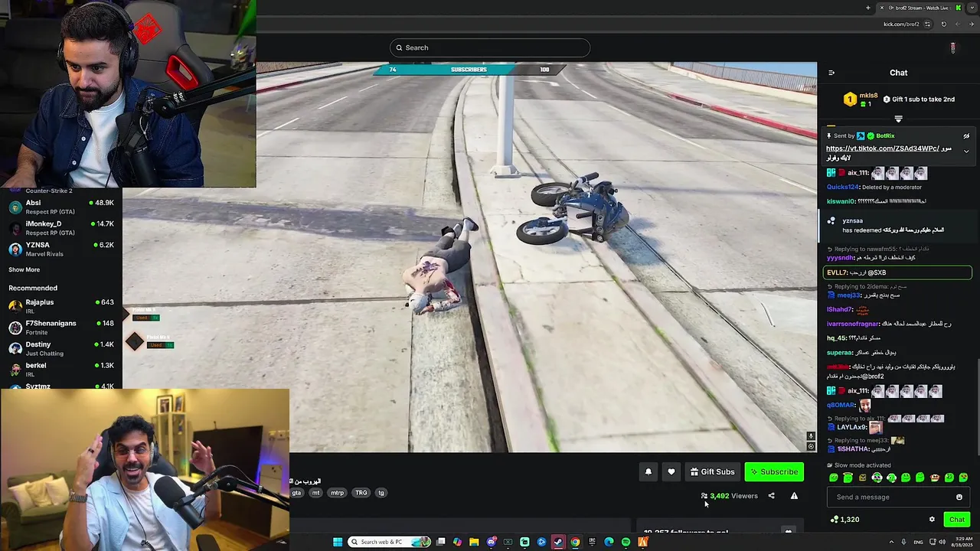Select the last quick emote in the row
The height and width of the screenshot is (551, 980).
click(x=963, y=478)
